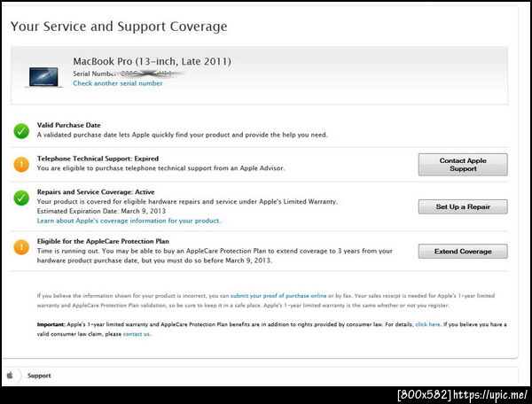Click the Extend Coverage button
This screenshot has width=532, height=404.
[x=463, y=251]
